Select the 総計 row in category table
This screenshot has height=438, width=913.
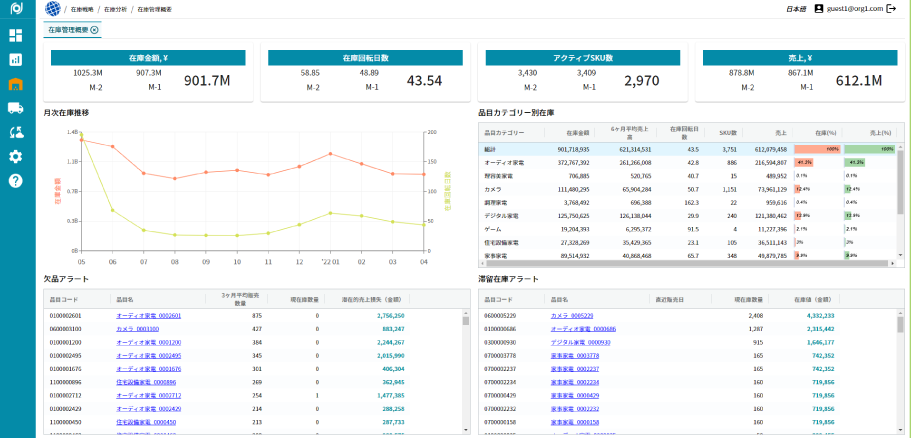[497, 148]
